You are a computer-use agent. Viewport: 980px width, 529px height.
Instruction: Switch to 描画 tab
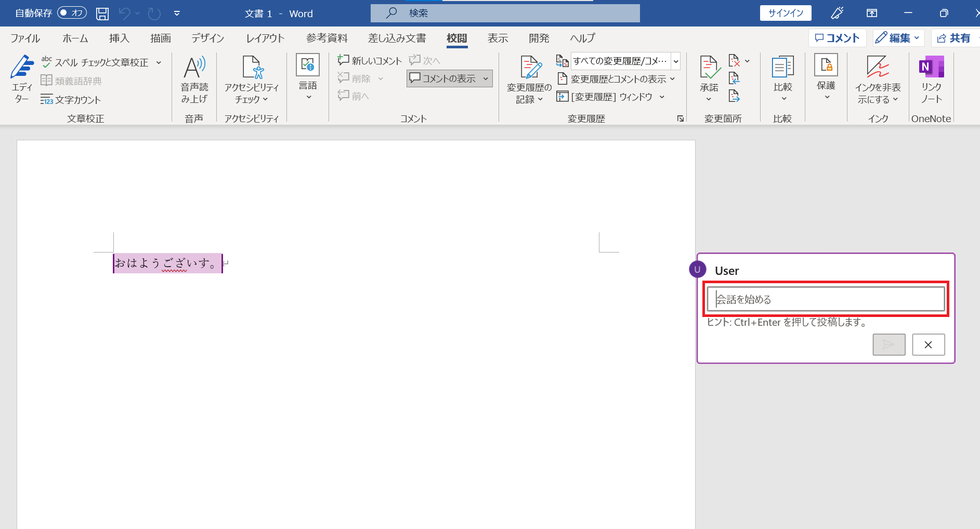pyautogui.click(x=160, y=38)
